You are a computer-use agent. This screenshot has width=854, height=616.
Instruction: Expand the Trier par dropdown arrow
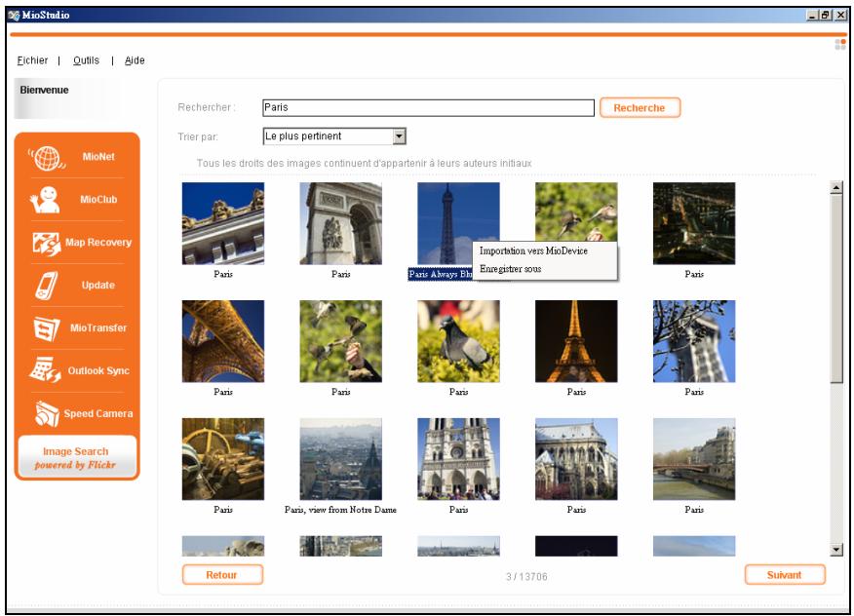400,136
